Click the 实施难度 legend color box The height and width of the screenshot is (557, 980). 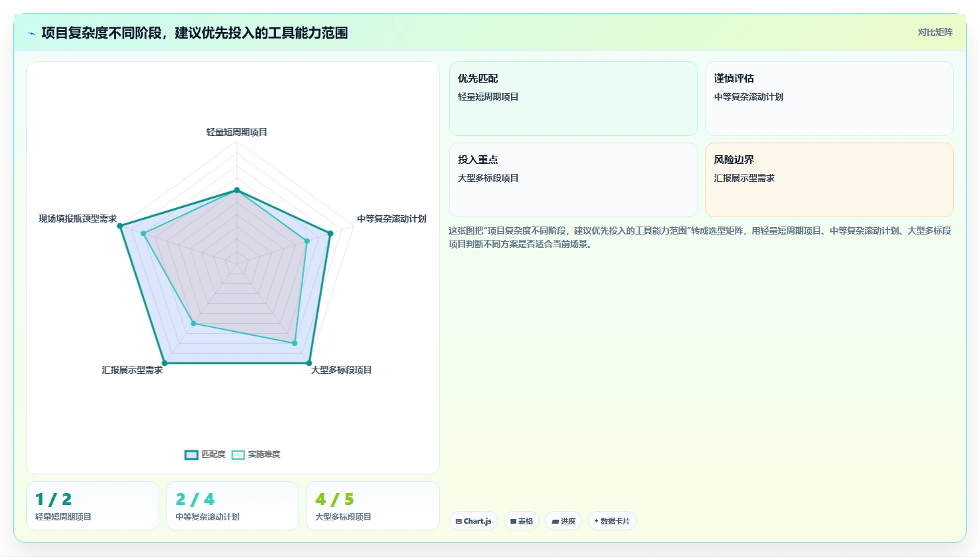238,454
